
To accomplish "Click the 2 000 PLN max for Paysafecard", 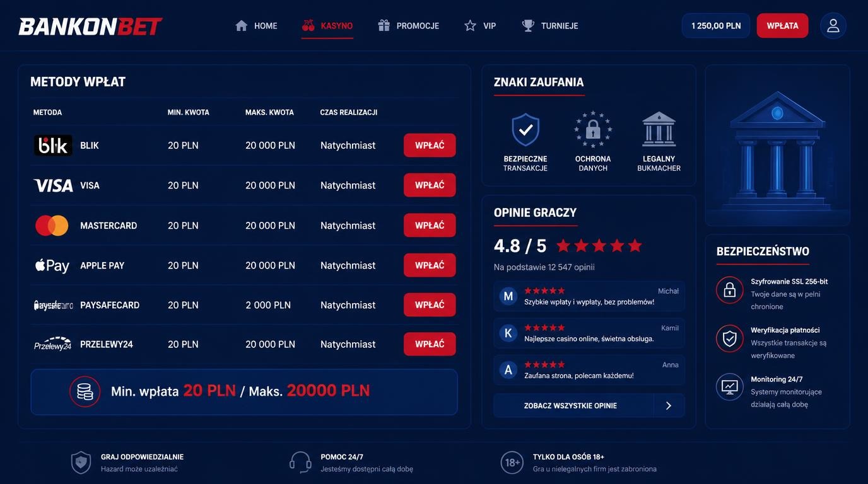I will pos(268,305).
